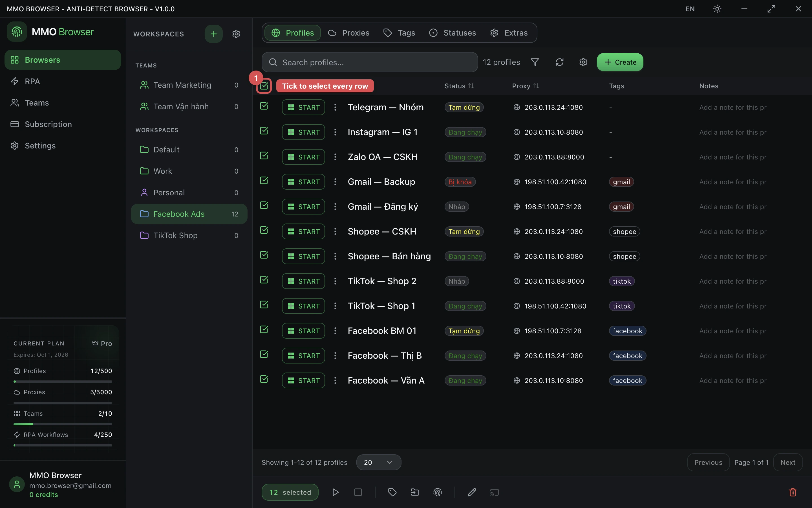Add a new workspace with plus button
The image size is (812, 508).
click(x=214, y=34)
